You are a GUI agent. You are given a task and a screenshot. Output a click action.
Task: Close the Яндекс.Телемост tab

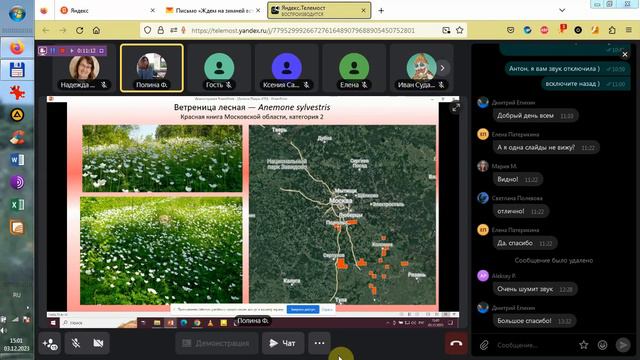pyautogui.click(x=363, y=11)
